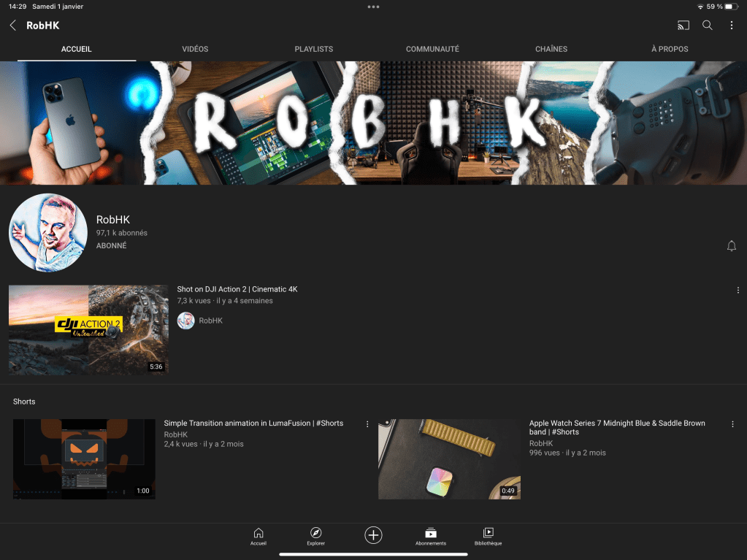Image resolution: width=747 pixels, height=560 pixels.
Task: Toggle the ABONNÉ subscription button
Action: point(111,246)
